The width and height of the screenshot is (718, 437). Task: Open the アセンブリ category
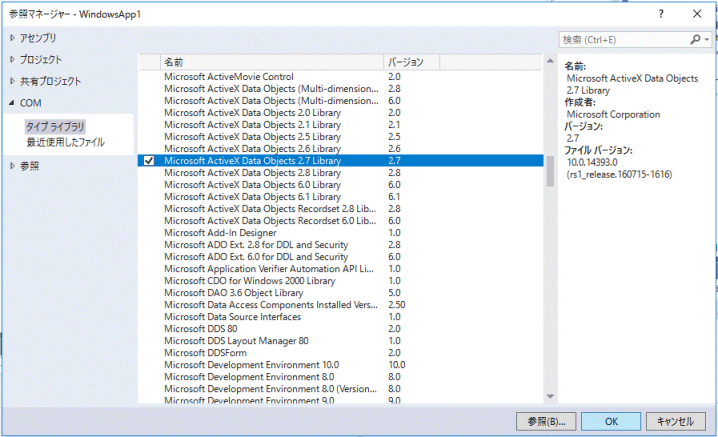pos(38,38)
